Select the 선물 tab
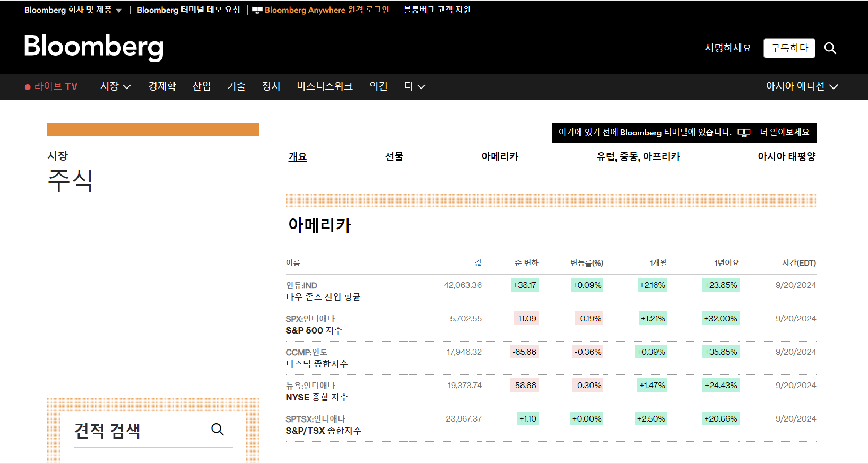This screenshot has width=868, height=464. point(394,157)
